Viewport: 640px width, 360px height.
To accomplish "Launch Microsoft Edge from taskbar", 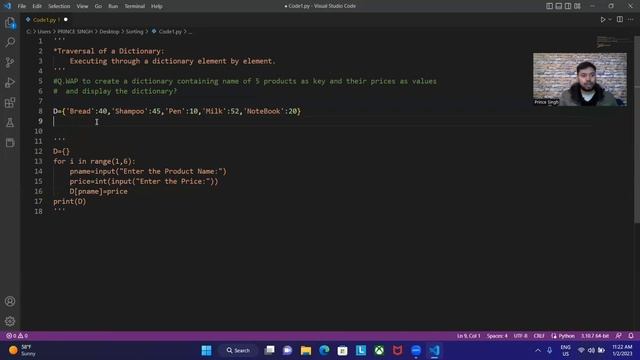I will 324,350.
